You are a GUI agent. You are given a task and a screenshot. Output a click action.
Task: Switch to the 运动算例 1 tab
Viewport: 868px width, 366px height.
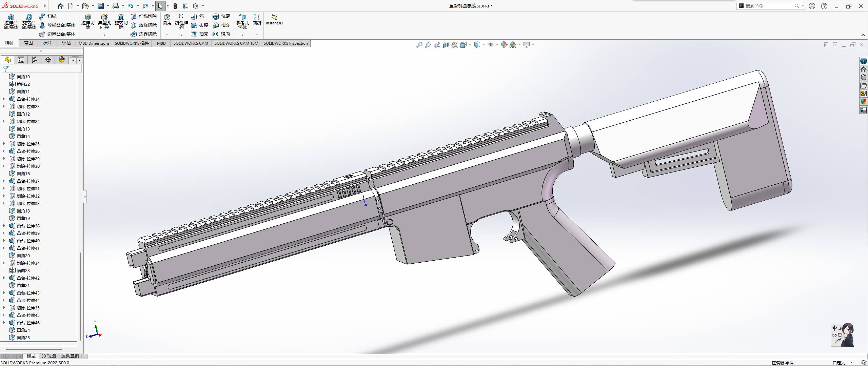point(72,356)
